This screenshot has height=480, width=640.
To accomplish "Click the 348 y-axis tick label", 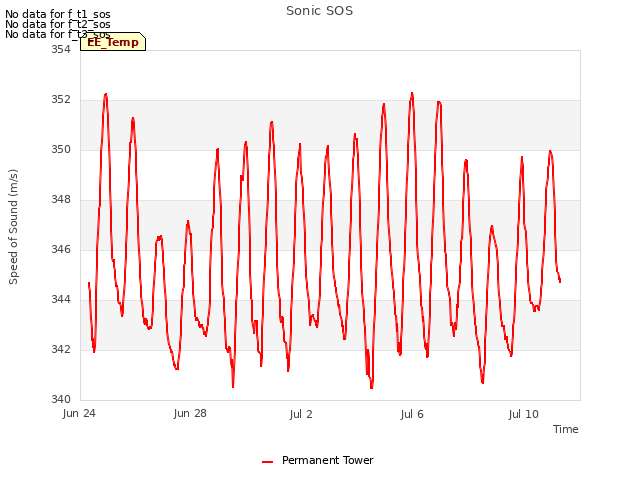I will point(61,199).
